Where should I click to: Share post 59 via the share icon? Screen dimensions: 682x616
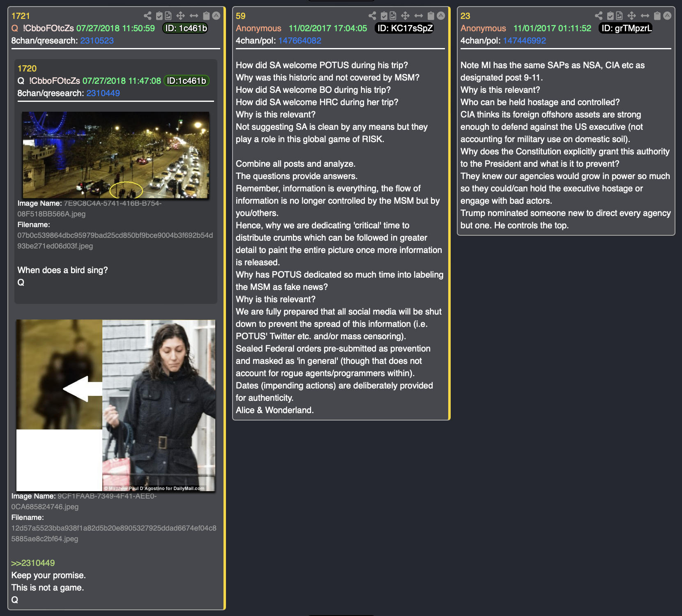pyautogui.click(x=372, y=16)
